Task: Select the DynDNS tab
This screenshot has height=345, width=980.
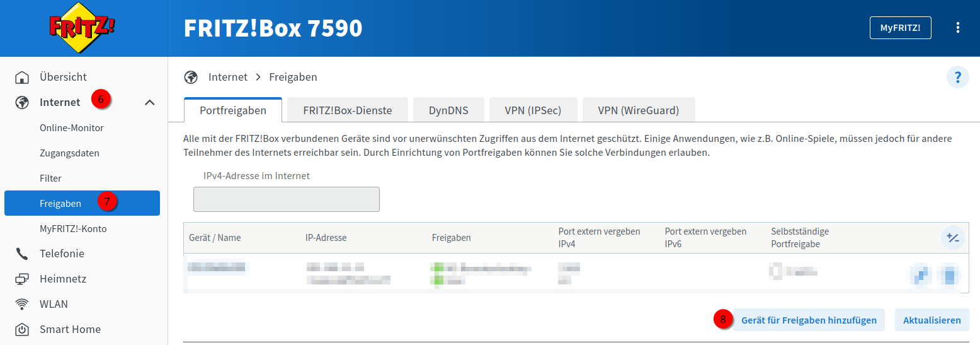Action: pyautogui.click(x=448, y=110)
